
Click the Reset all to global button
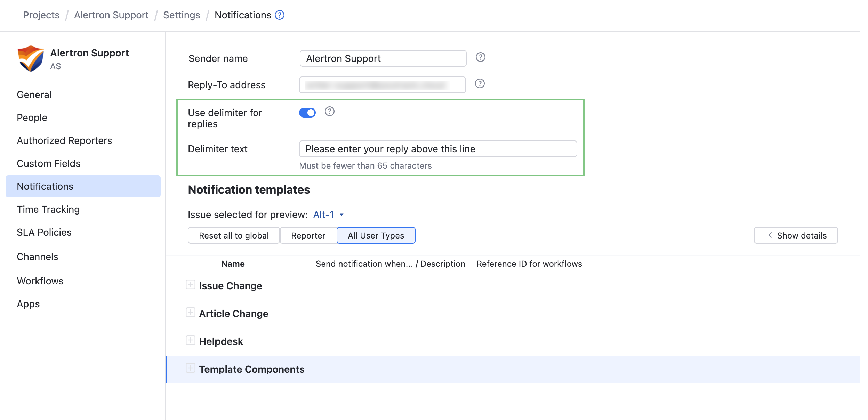(234, 235)
